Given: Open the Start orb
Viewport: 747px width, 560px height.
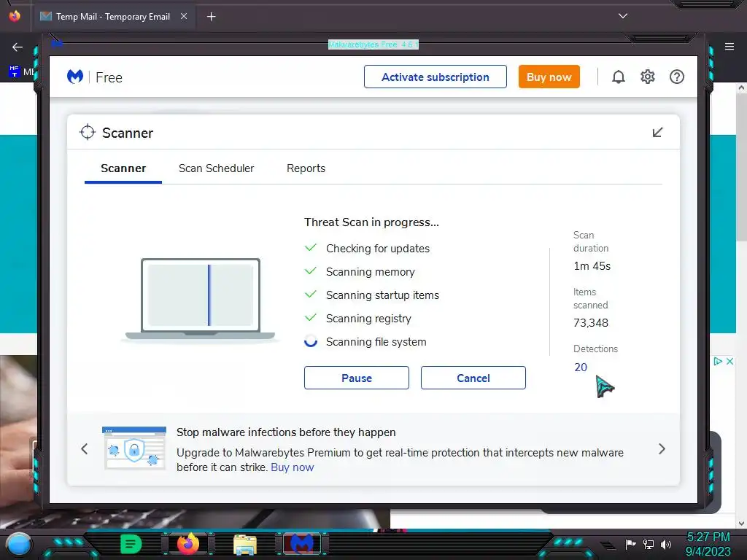Looking at the screenshot, I should coord(19,544).
